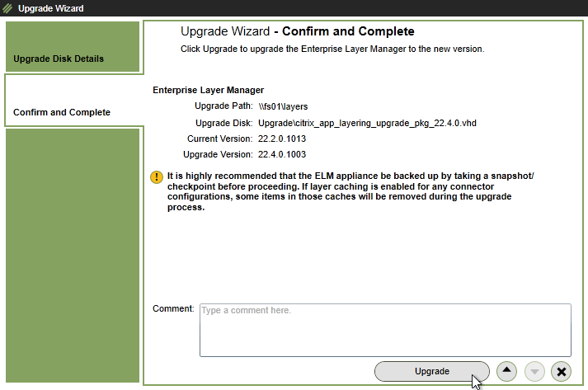Click the Enterprise Layer Manager heading
Viewport: 588px width, 390px height.
[x=208, y=90]
